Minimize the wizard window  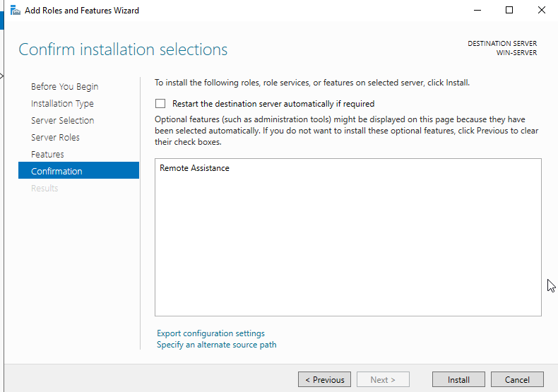pyautogui.click(x=477, y=11)
